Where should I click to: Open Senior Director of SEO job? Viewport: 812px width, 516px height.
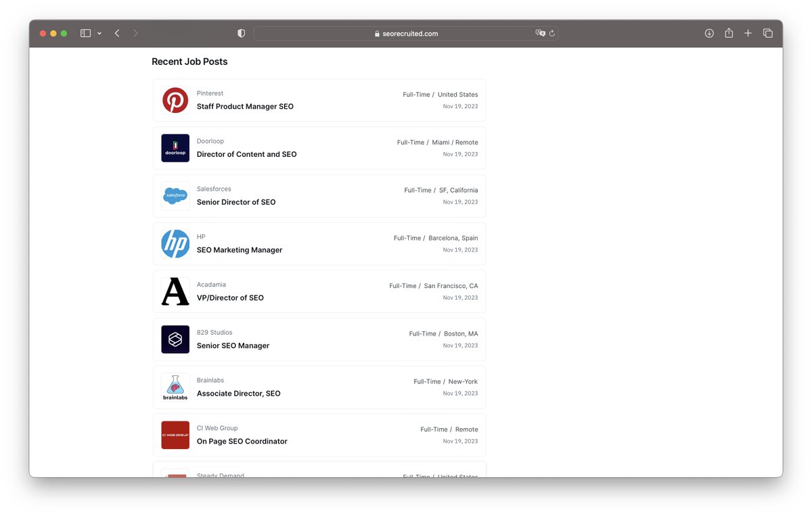236,202
